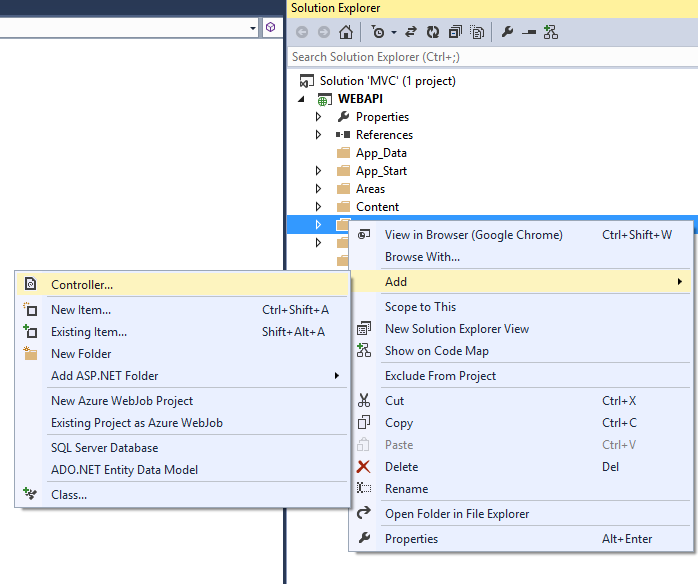Click the Sync with Active Document icon

tap(411, 32)
